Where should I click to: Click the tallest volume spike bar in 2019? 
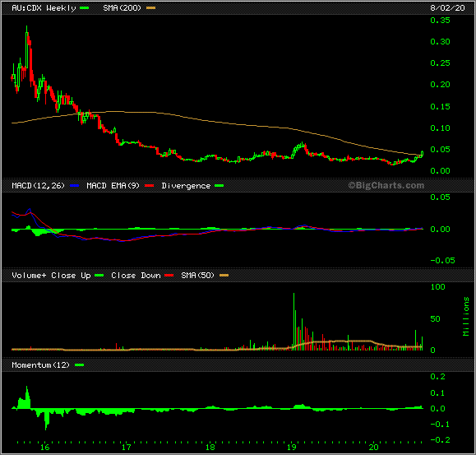(293, 322)
